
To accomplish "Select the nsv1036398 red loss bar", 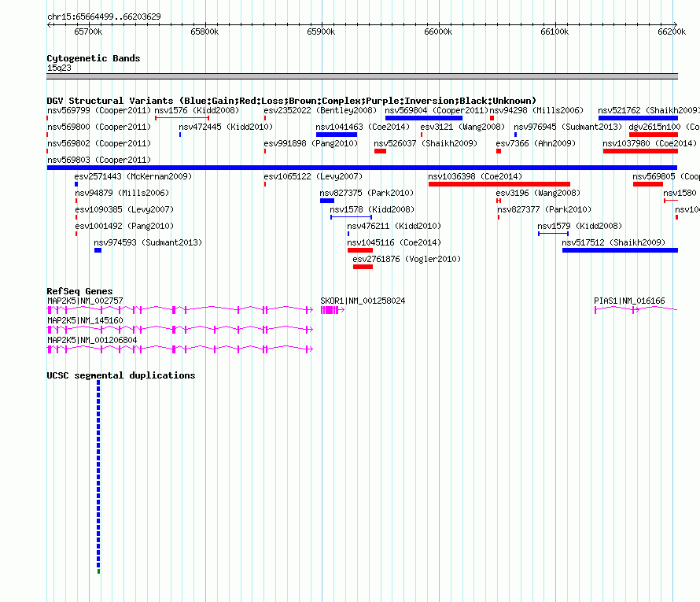I will (499, 184).
